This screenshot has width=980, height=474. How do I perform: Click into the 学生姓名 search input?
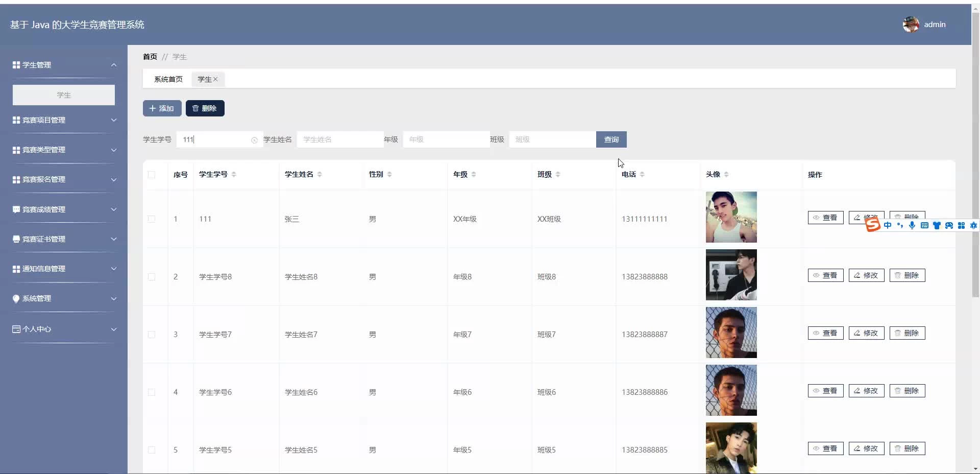pyautogui.click(x=339, y=139)
